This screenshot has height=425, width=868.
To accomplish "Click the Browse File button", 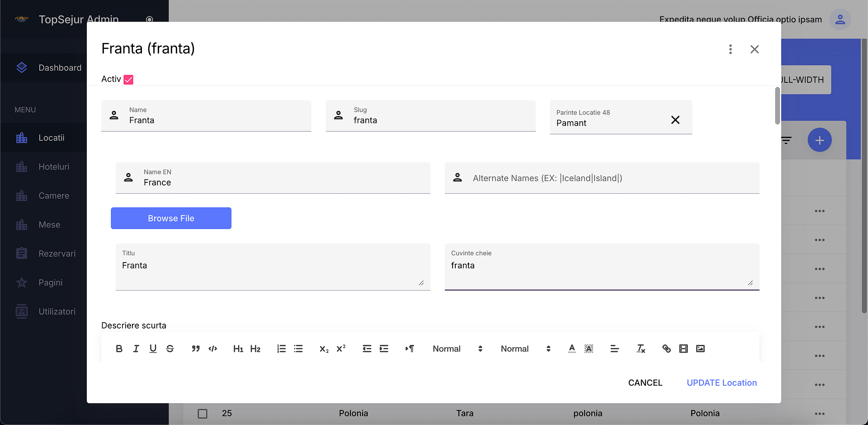I will tap(171, 218).
